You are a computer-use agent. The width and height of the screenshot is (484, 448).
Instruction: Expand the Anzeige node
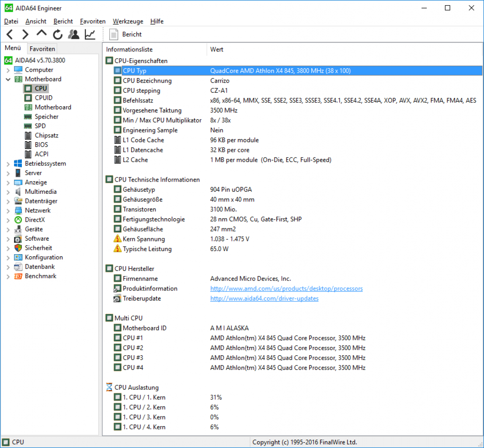(x=8, y=182)
